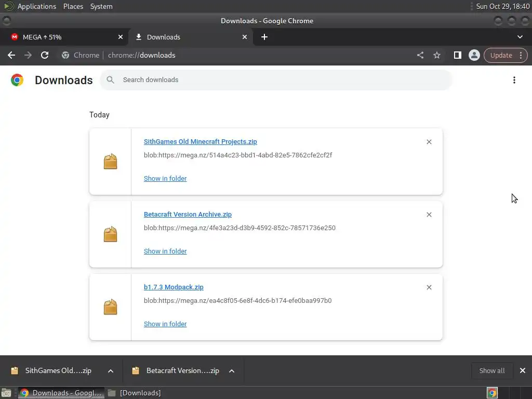Click Show all downloads button

click(492, 370)
